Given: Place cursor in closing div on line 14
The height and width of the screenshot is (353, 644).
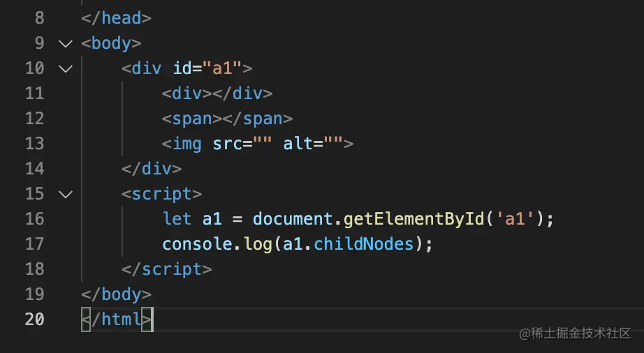Looking at the screenshot, I should (152, 169).
